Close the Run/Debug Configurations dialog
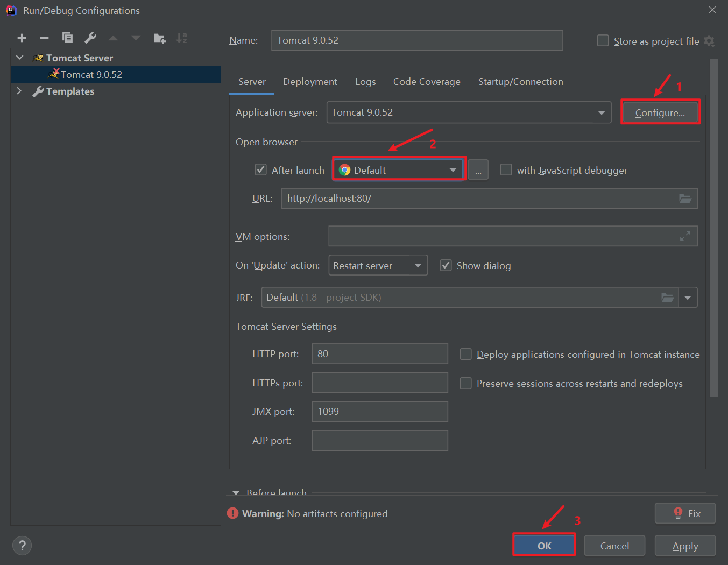728x565 pixels. coord(712,10)
